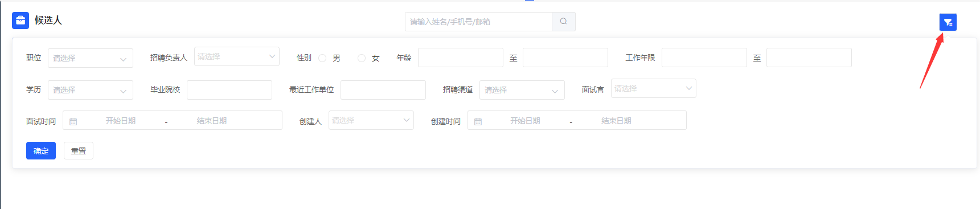Click the blue filter icon button

pyautogui.click(x=948, y=22)
